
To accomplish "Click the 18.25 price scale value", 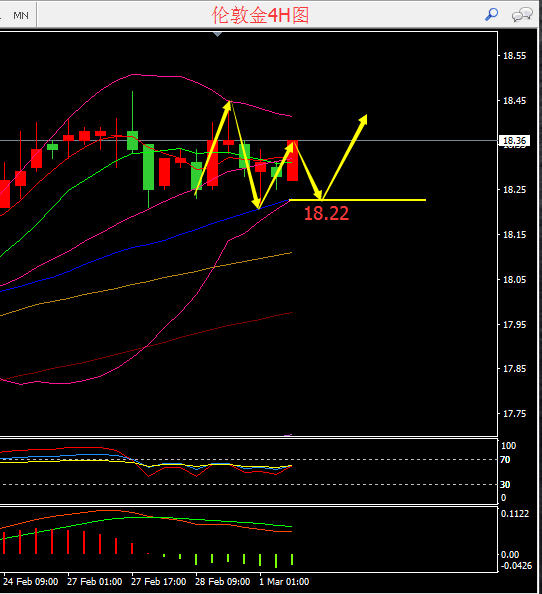I will 514,189.
